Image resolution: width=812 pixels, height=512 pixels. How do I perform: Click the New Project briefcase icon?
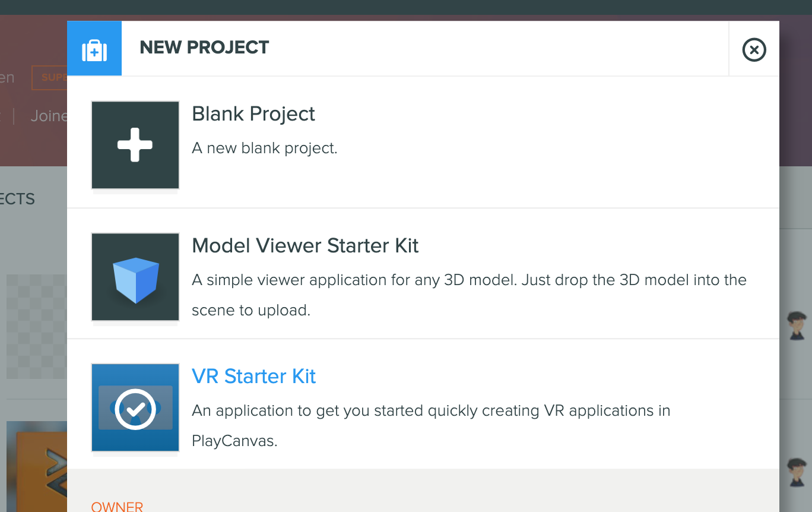pyautogui.click(x=94, y=49)
